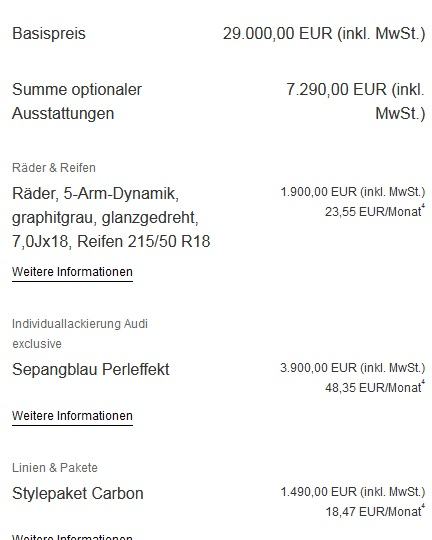Open Weitere Informationen under Stylepaket Carbon
This screenshot has height=540, width=432.
[72, 537]
